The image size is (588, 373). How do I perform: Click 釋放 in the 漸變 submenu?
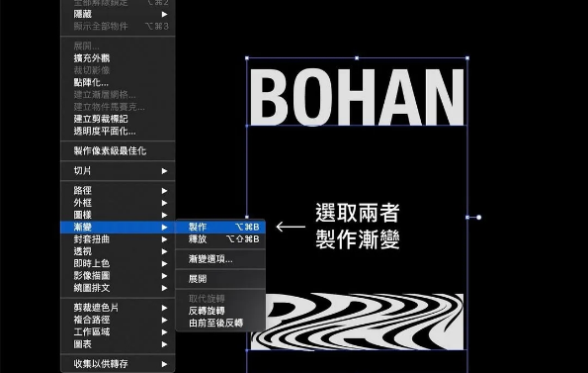click(x=220, y=239)
